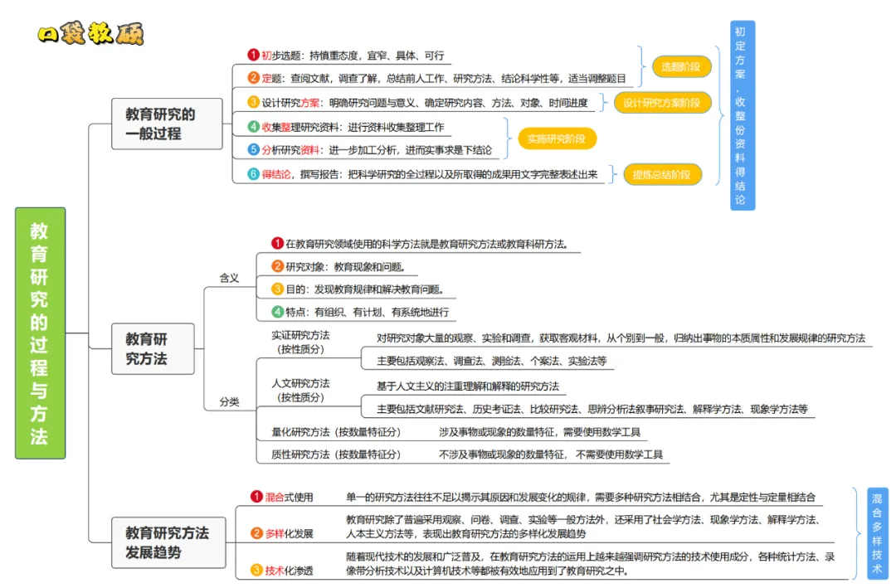Select 主要包括观察法、调查法、测验法 line
This screenshot has height=588, width=896.
(x=491, y=361)
